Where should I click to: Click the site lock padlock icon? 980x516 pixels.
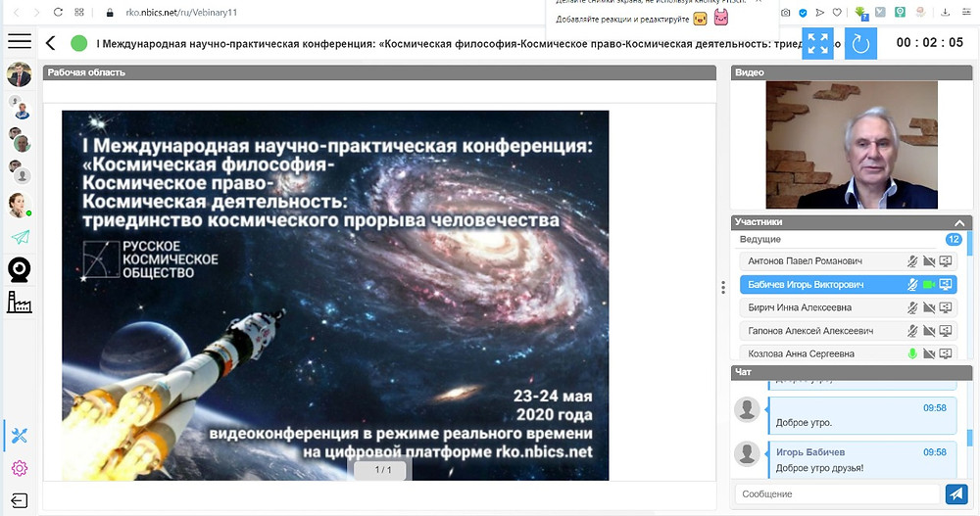110,12
